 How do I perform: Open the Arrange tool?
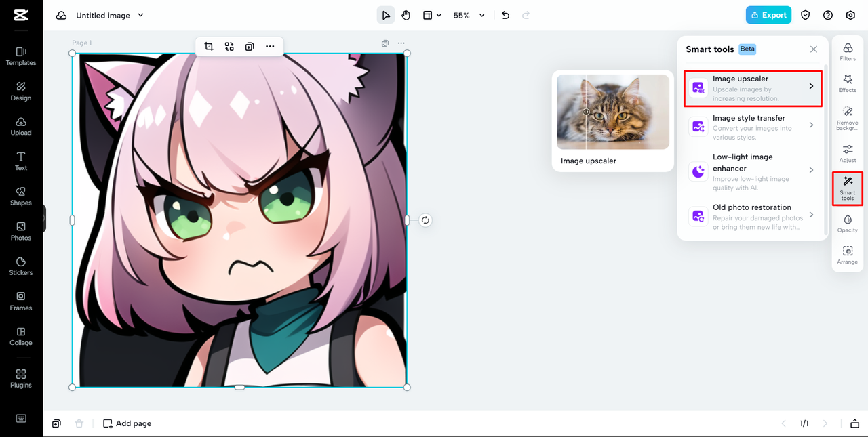848,255
